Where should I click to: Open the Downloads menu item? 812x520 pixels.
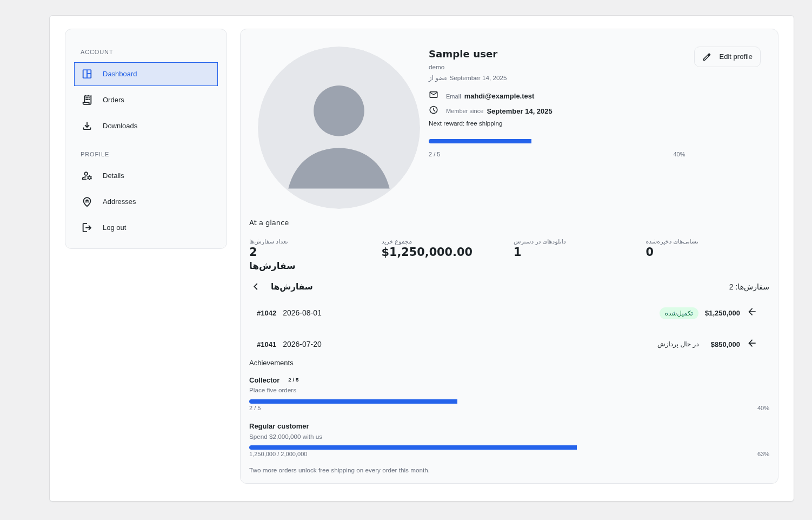click(x=146, y=126)
